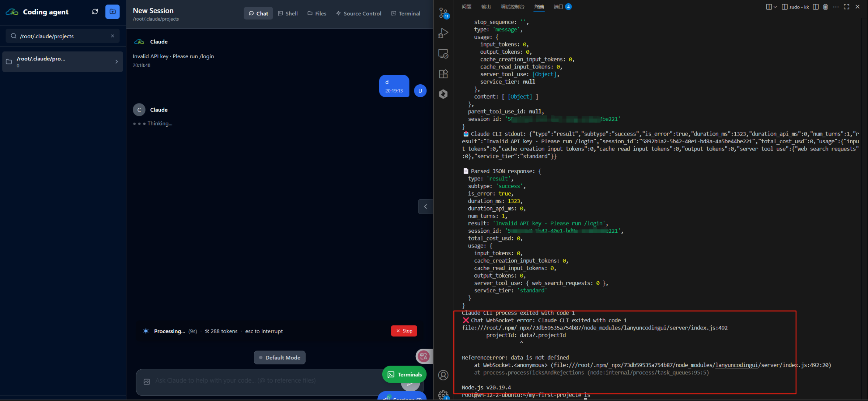This screenshot has width=868, height=401.
Task: Click the ReferenceError: data is not defined line
Action: click(515, 358)
